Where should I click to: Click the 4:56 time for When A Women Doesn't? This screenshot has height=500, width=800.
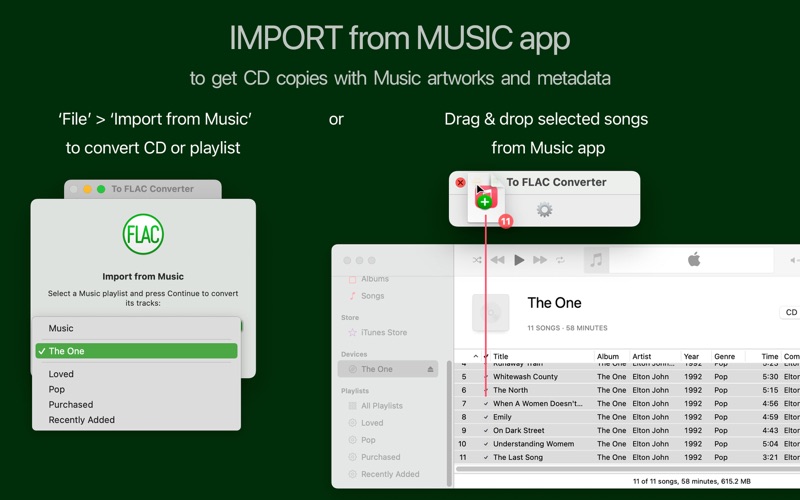770,404
